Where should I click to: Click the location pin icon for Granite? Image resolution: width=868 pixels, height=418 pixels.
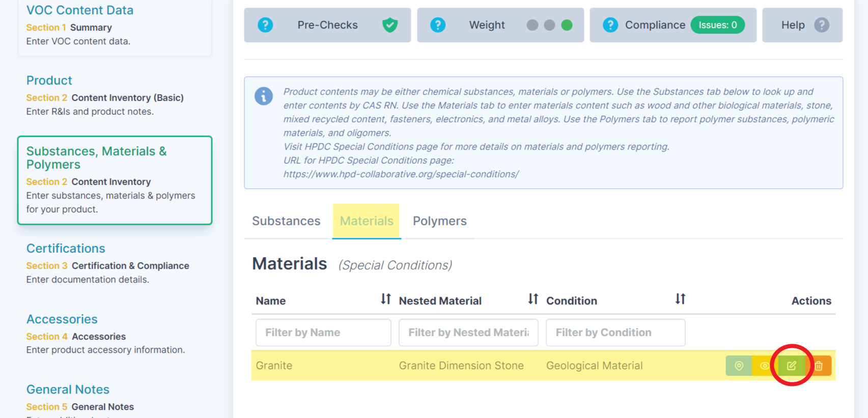pos(739,366)
